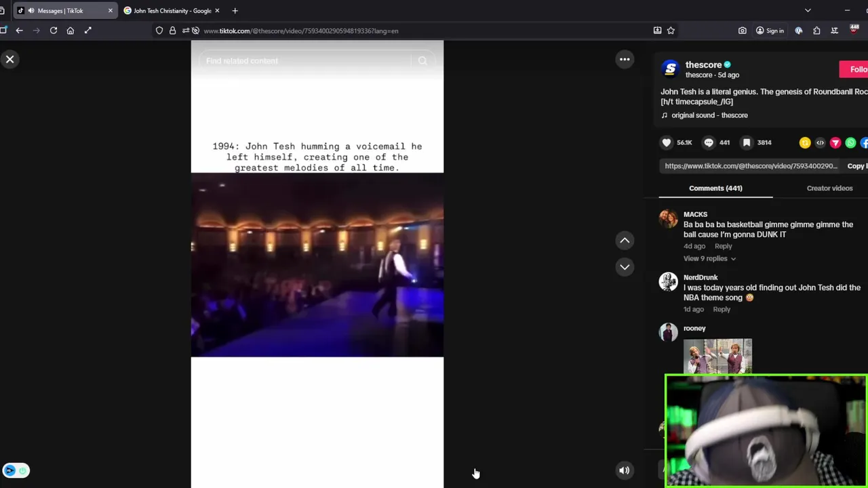
Task: Reply to the MACKS comment
Action: pyautogui.click(x=723, y=246)
